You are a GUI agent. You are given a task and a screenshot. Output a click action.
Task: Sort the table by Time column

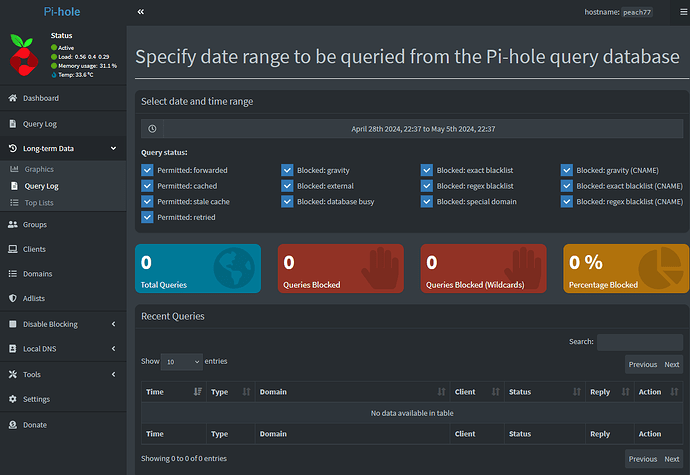click(x=171, y=392)
